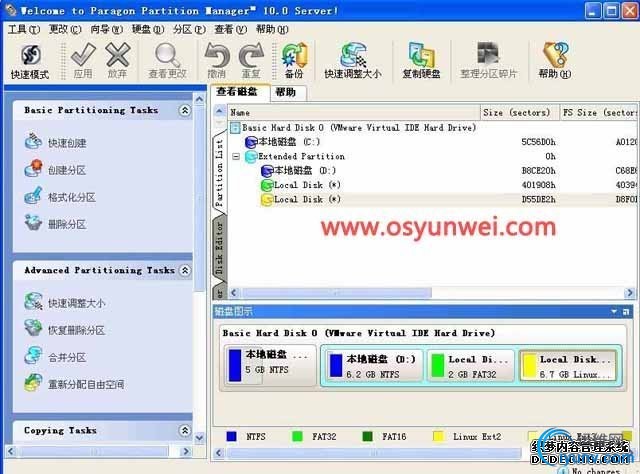Select green Local Disk (*) row sized 401908h

433,185
